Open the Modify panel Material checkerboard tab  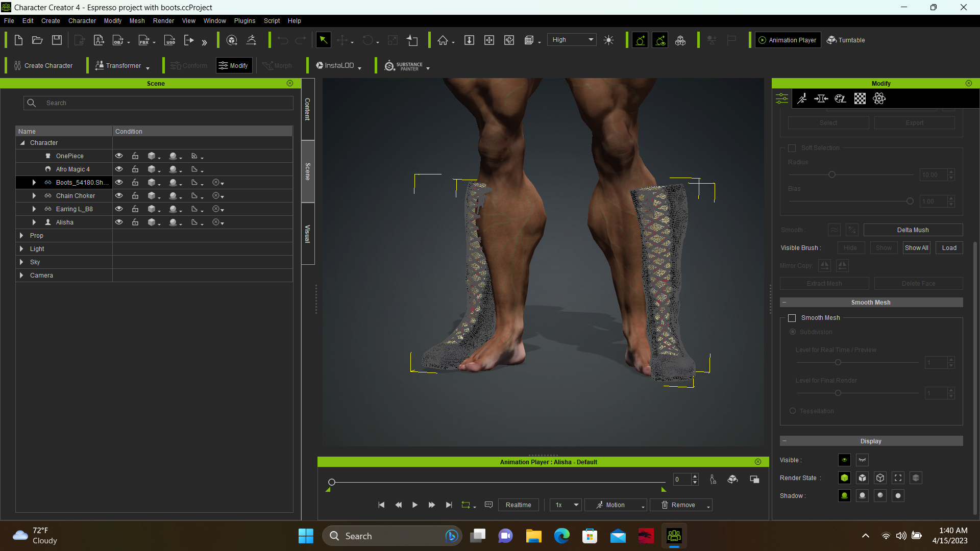pos(860,99)
